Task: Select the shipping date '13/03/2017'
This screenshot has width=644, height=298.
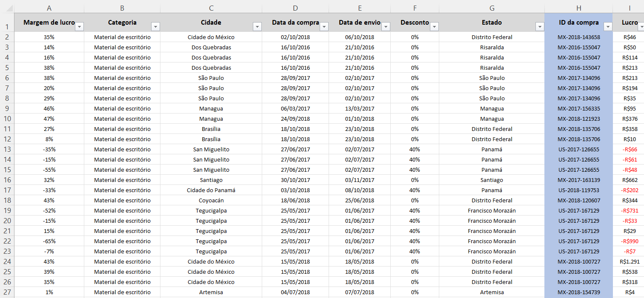Action: pos(360,108)
